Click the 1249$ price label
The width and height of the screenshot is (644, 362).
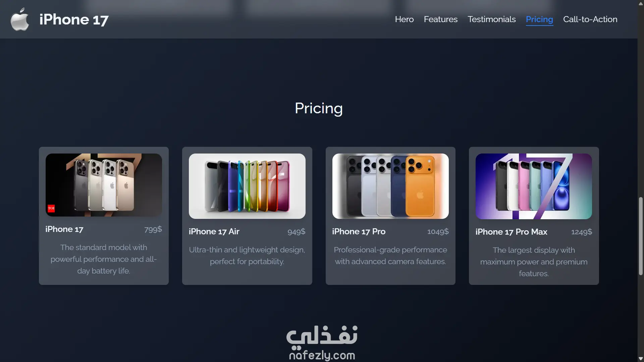pos(582,232)
